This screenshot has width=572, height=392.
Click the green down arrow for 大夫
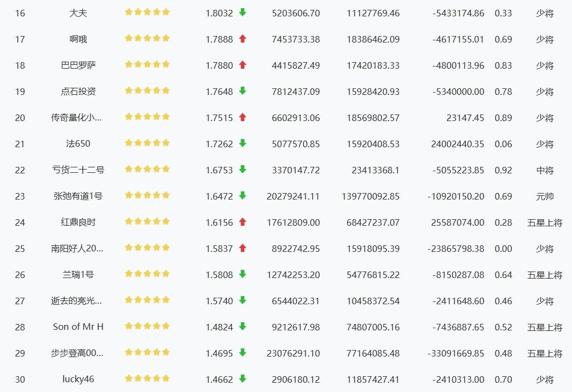242,13
